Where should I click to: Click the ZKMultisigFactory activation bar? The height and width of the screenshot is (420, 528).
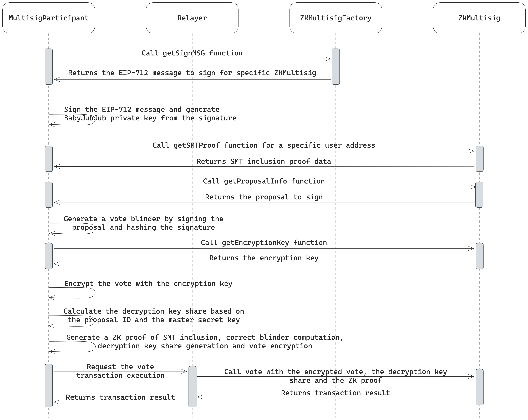tap(336, 67)
